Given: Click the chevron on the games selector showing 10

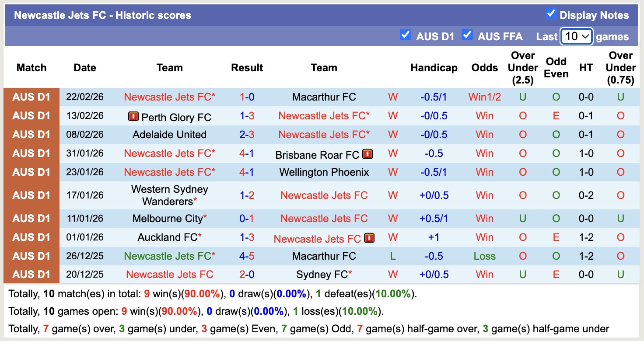Looking at the screenshot, I should click(586, 36).
